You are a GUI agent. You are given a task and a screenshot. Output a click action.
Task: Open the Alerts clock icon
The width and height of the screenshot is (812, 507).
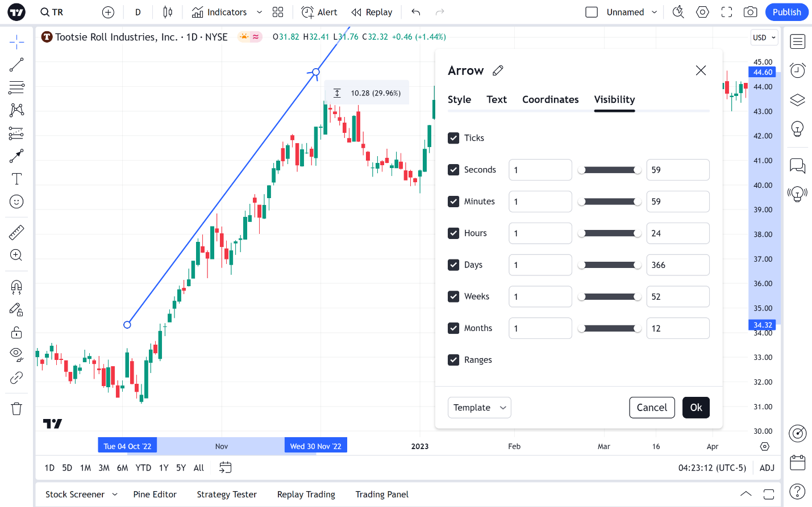pos(798,70)
